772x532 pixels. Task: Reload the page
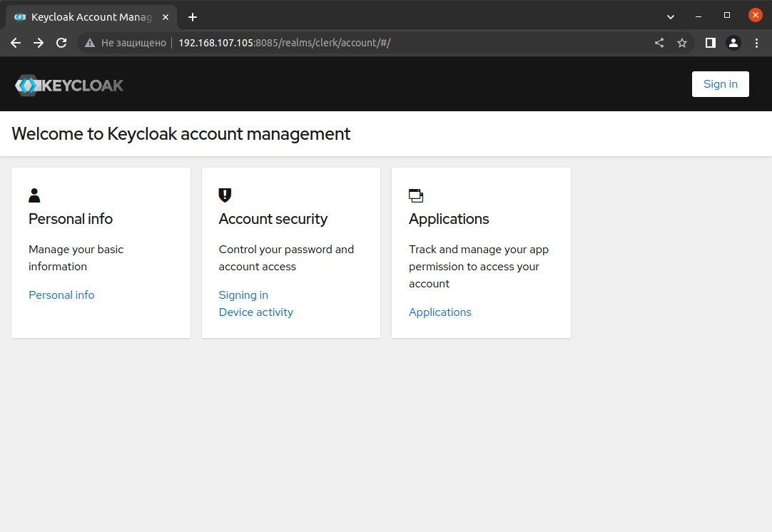(61, 43)
